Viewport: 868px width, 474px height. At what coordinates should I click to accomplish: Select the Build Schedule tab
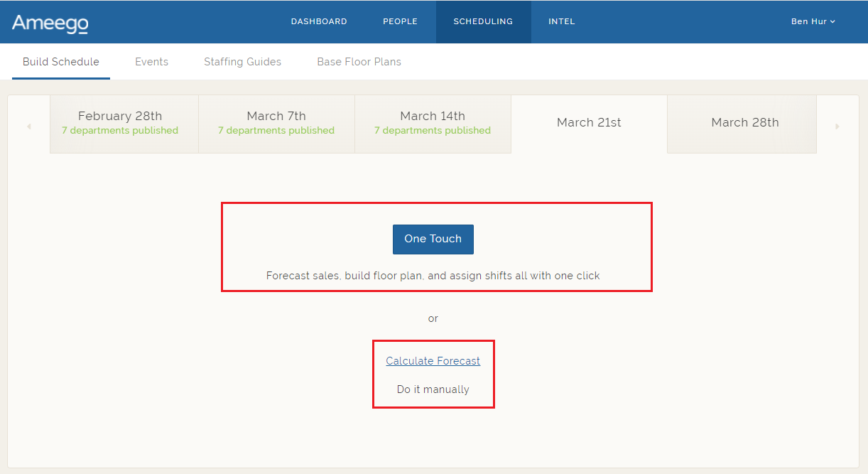pyautogui.click(x=60, y=62)
